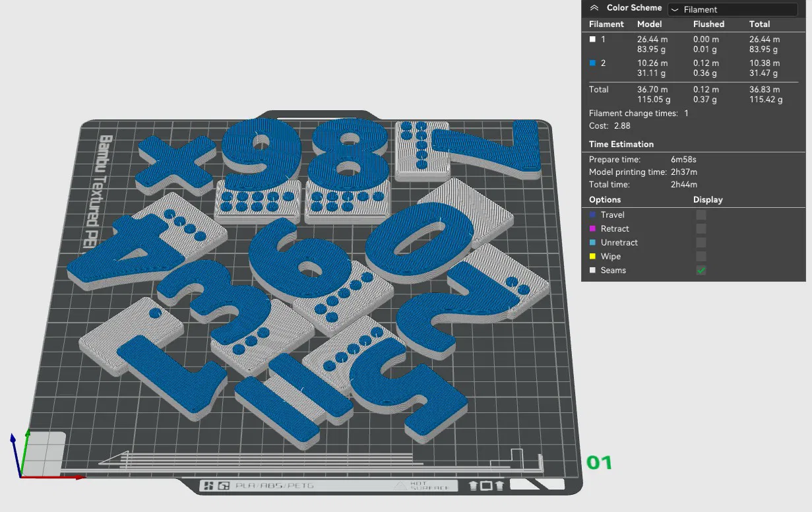Click the Unretract legend color square

tap(592, 243)
